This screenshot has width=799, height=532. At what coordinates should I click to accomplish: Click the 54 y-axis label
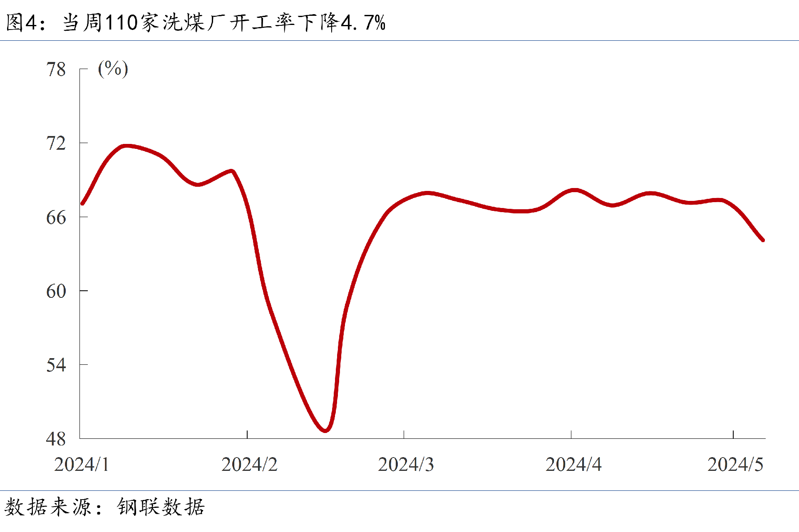click(56, 365)
